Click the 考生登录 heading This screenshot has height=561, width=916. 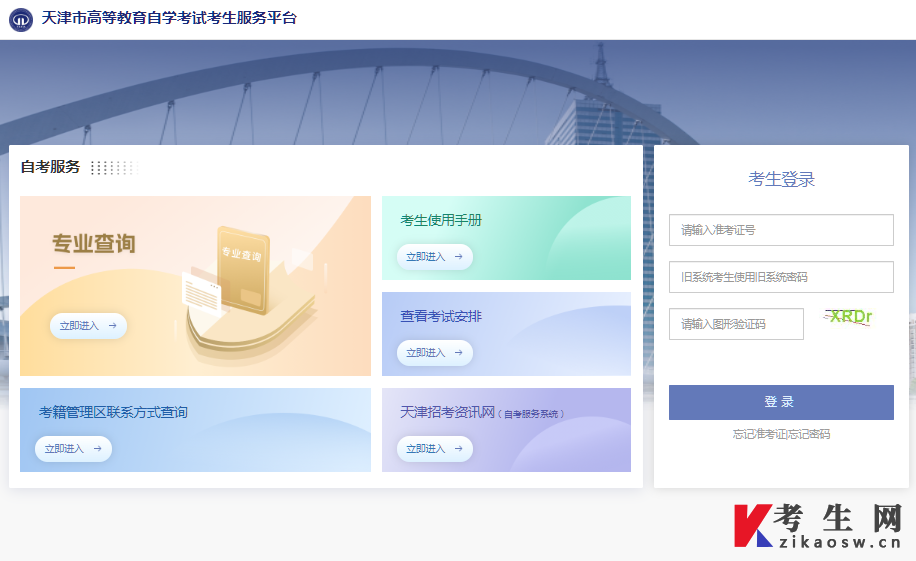(781, 179)
